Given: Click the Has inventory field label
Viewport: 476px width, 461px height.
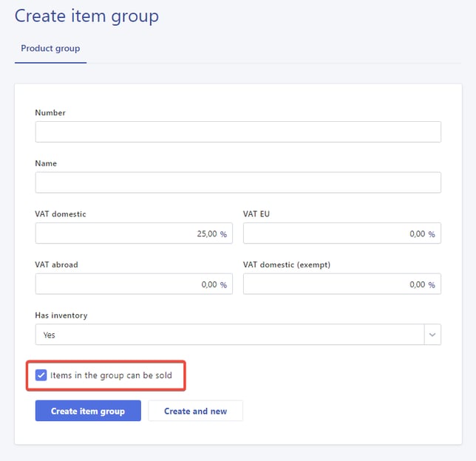Looking at the screenshot, I should click(x=61, y=315).
